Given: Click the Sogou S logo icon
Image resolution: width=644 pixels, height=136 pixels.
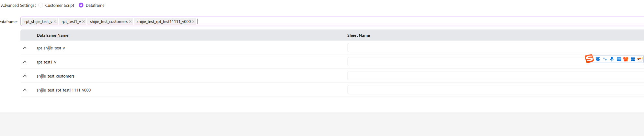Looking at the screenshot, I should coord(589,59).
